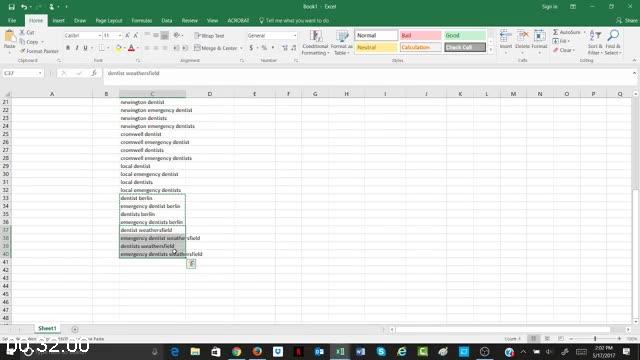Toggle Wrap Text for the selection
This screenshot has height=360, width=640.
(209, 36)
